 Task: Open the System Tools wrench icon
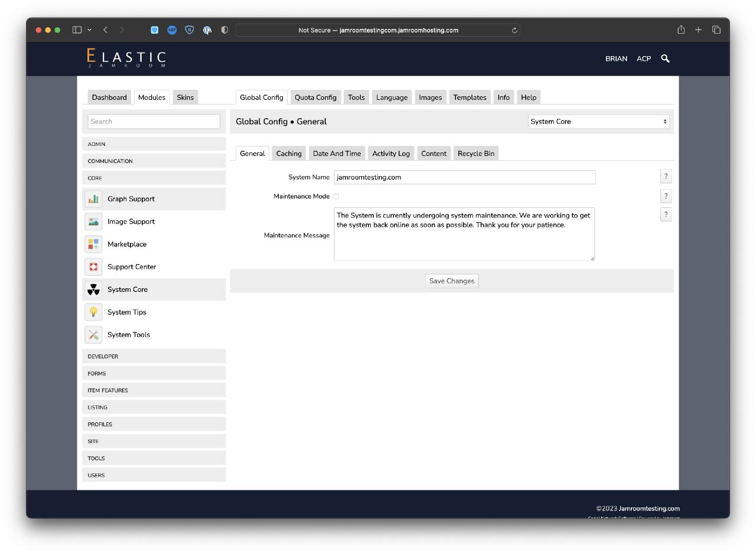pos(93,335)
